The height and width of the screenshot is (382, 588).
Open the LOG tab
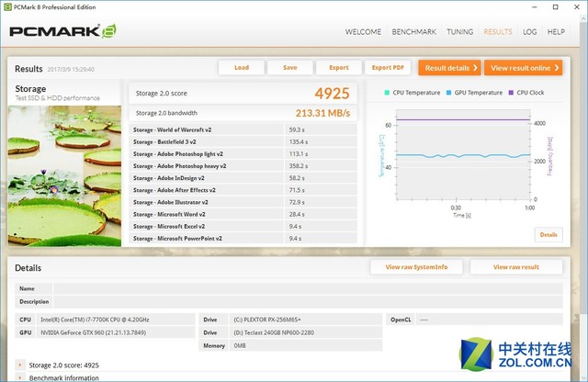(x=529, y=32)
